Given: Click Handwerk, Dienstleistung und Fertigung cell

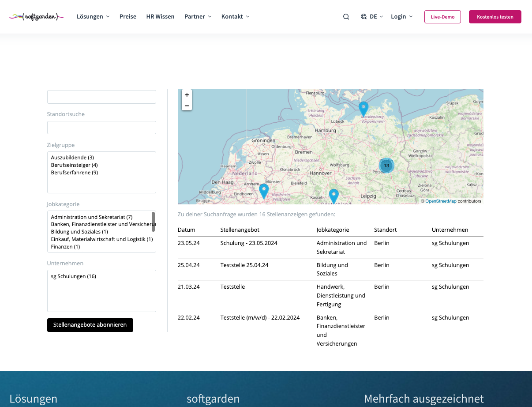Looking at the screenshot, I should click(x=341, y=296).
